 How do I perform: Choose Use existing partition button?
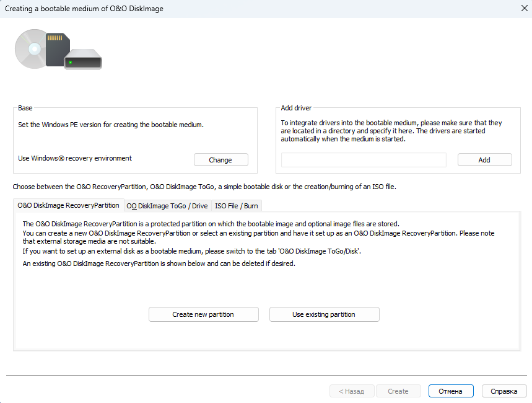[x=324, y=314]
